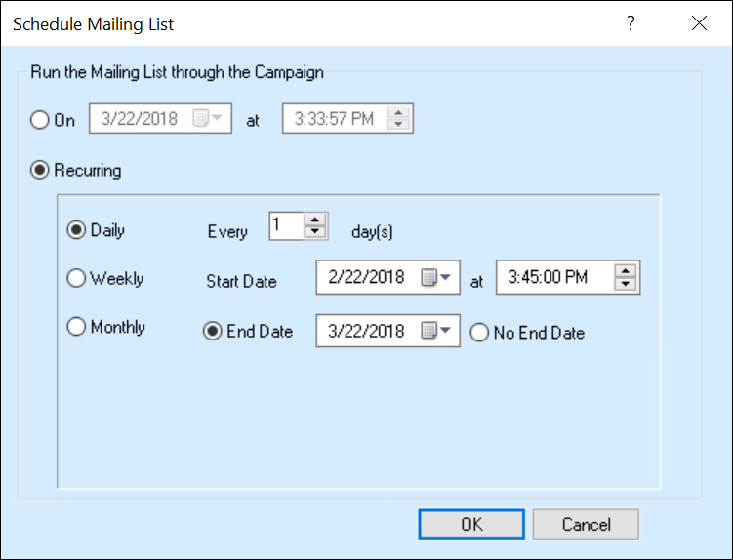Select the Recurring radio button
The height and width of the screenshot is (560, 733).
[x=40, y=170]
